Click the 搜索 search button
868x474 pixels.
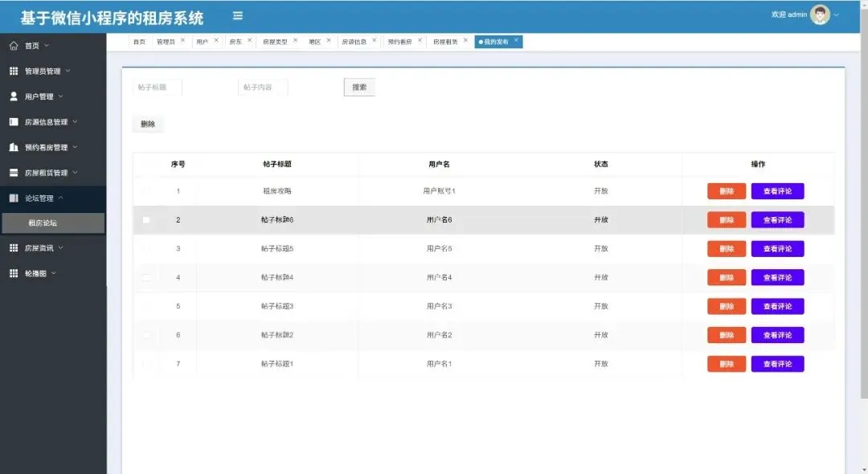[359, 88]
